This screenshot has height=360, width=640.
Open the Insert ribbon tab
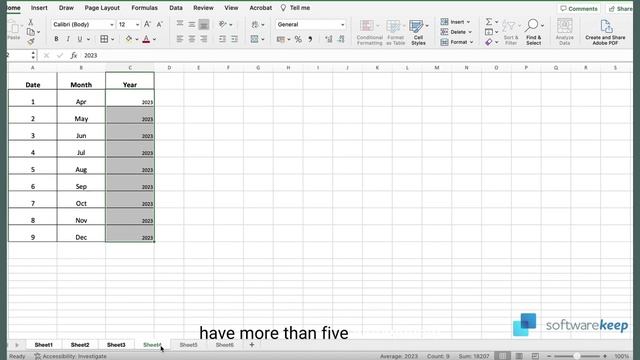click(x=39, y=8)
